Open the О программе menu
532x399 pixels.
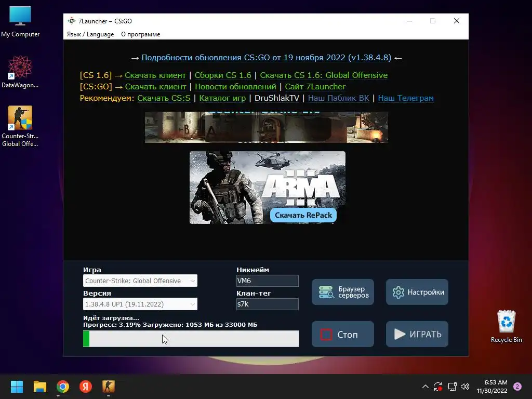click(140, 34)
